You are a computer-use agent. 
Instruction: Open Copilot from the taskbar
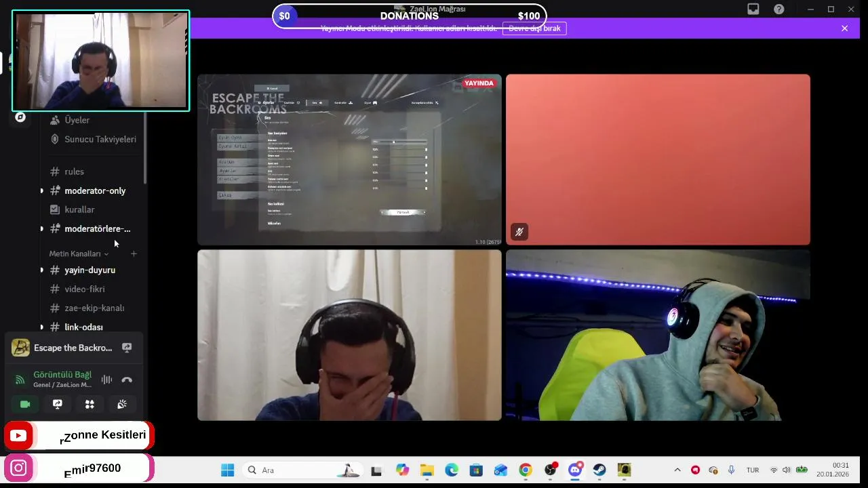pyautogui.click(x=402, y=470)
